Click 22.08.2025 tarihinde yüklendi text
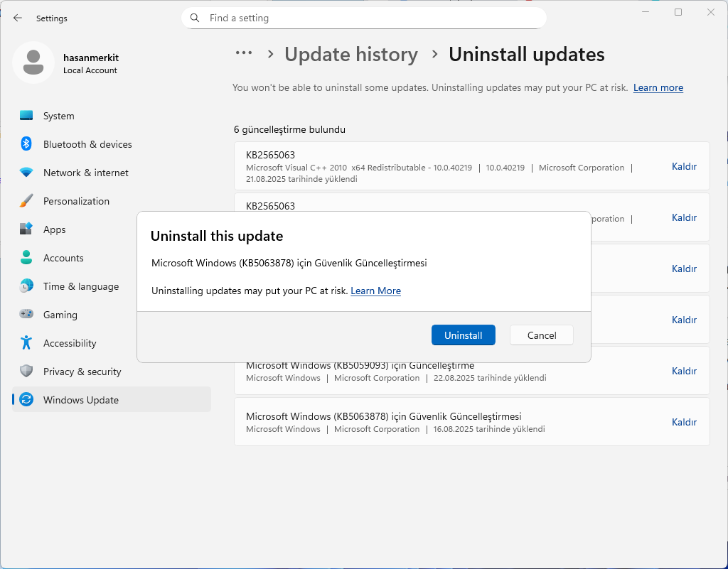The width and height of the screenshot is (728, 569). (x=490, y=378)
